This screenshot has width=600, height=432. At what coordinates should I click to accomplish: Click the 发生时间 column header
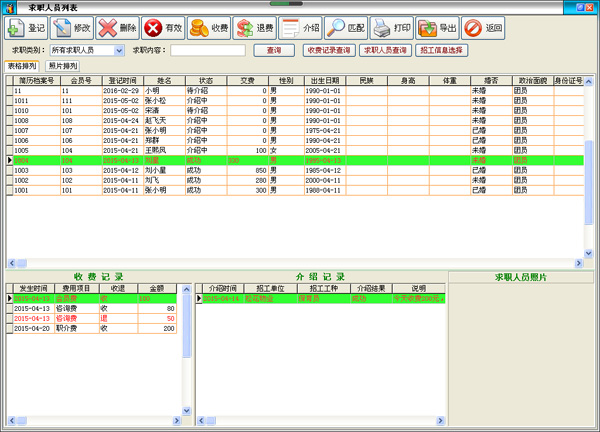pyautogui.click(x=33, y=288)
